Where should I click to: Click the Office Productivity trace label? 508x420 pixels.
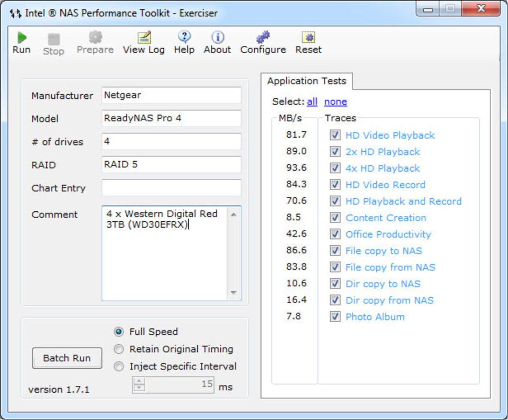click(388, 234)
